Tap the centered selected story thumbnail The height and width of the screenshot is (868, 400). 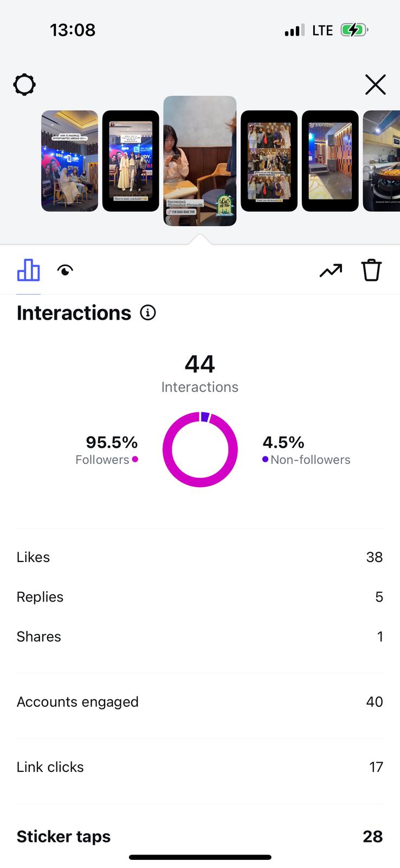(199, 161)
